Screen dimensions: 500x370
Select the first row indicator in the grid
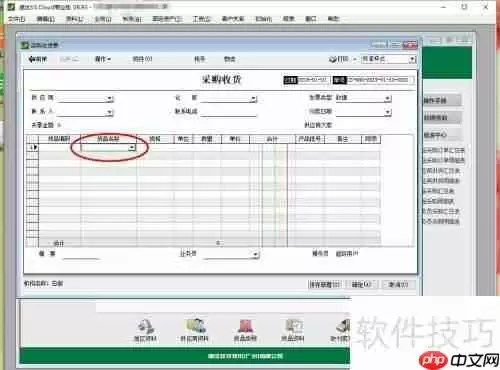point(32,147)
